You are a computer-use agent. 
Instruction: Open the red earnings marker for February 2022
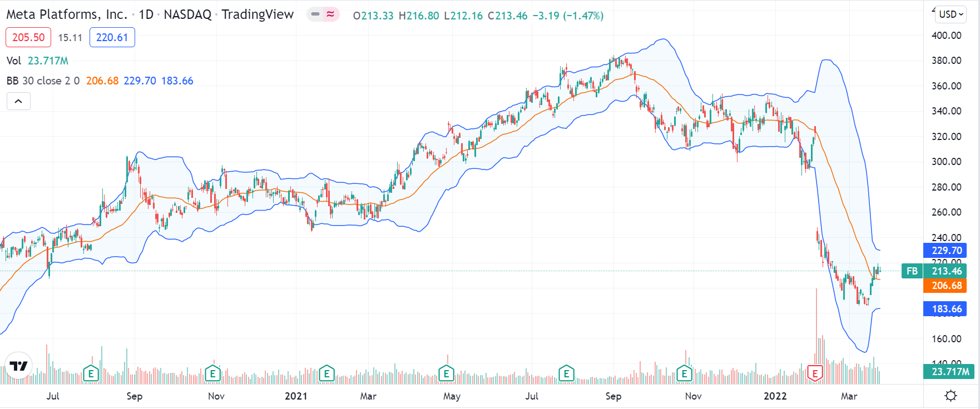tap(815, 373)
